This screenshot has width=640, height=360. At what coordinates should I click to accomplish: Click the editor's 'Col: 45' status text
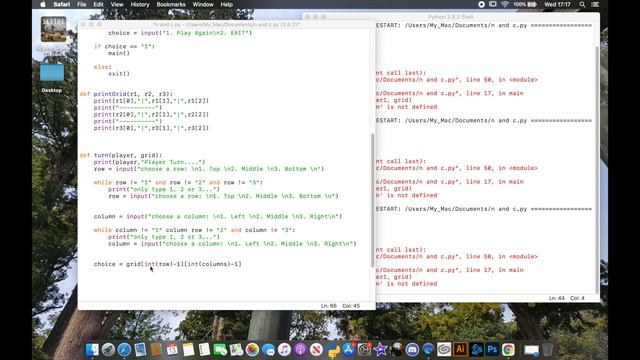click(x=351, y=306)
